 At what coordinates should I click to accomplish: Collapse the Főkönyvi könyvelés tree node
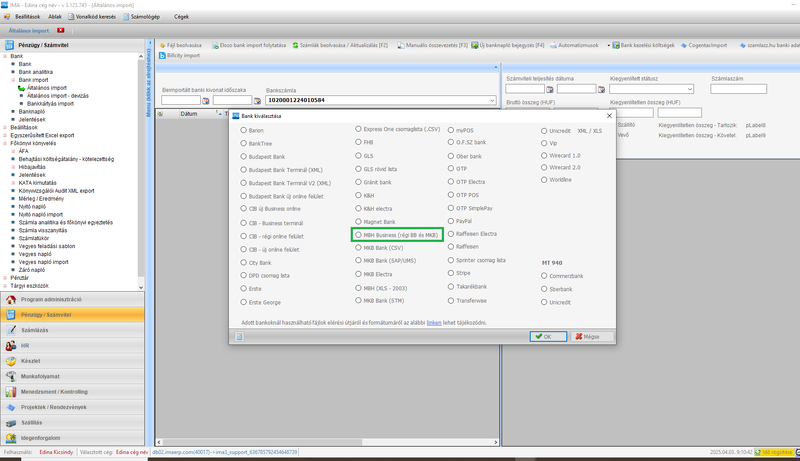click(x=5, y=143)
